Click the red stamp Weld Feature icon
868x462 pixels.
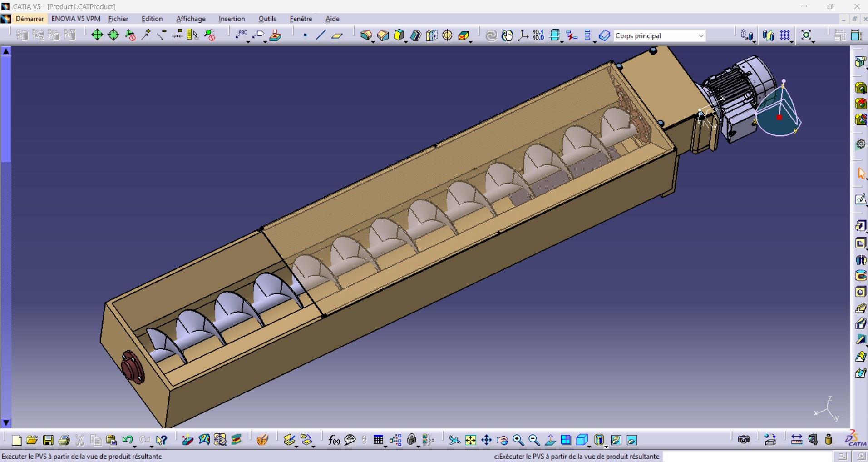coord(275,35)
